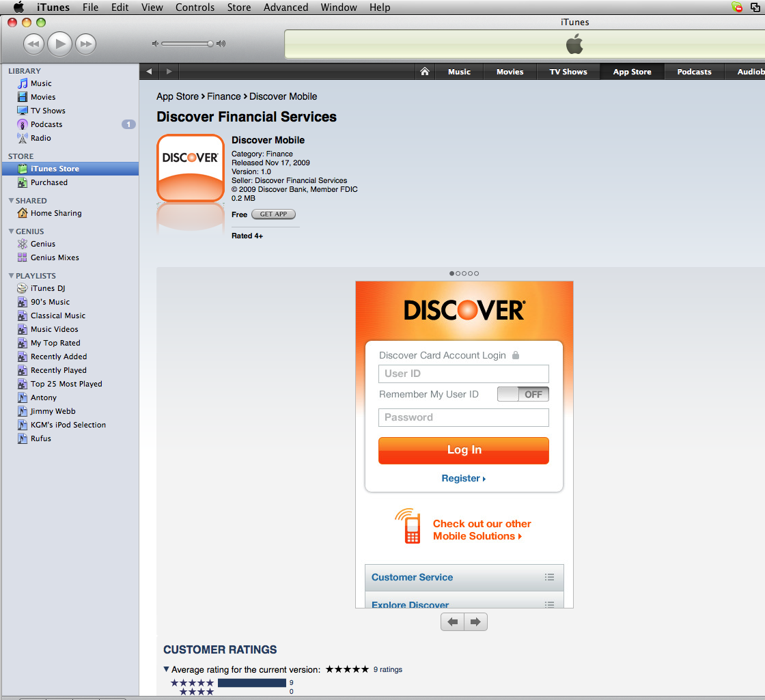Screen dimensions: 765x700
Task: Open the Store menu in menu bar
Action: coord(239,8)
